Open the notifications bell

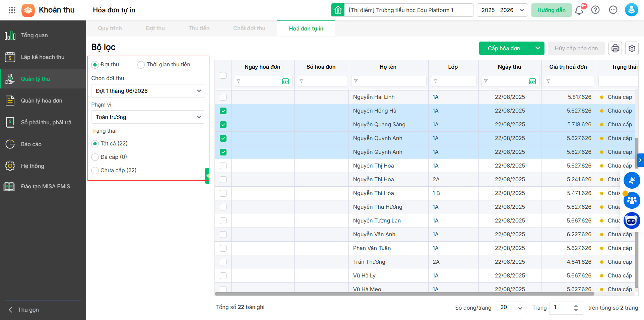[579, 10]
